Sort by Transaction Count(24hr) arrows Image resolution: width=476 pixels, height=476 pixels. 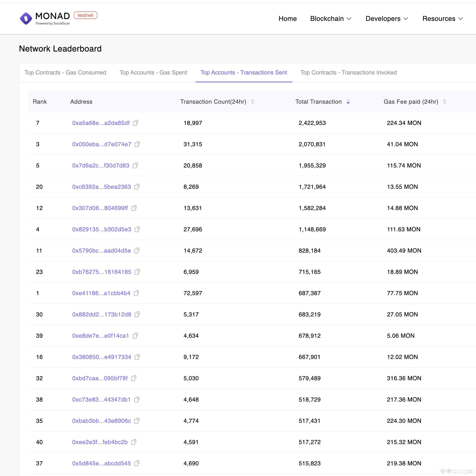click(253, 102)
